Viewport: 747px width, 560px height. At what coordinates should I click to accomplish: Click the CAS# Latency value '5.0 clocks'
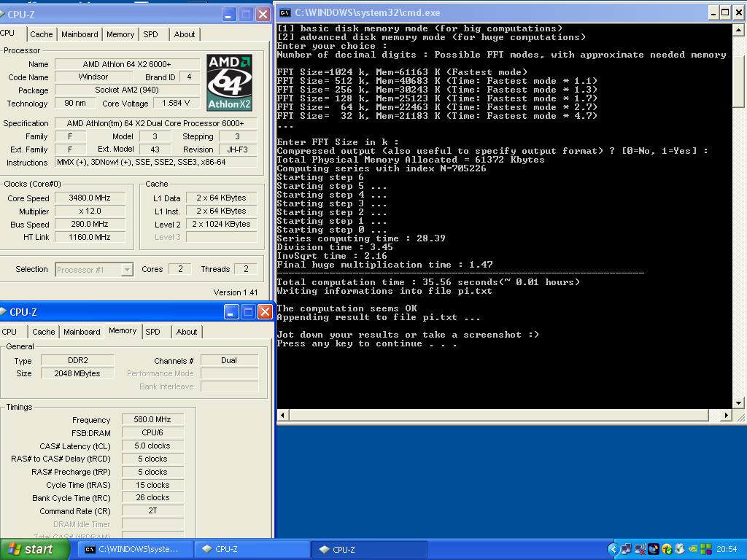(152, 446)
